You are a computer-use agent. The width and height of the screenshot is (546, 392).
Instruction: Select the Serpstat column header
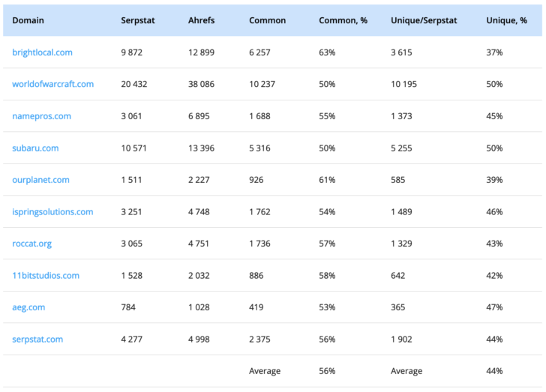tap(137, 20)
